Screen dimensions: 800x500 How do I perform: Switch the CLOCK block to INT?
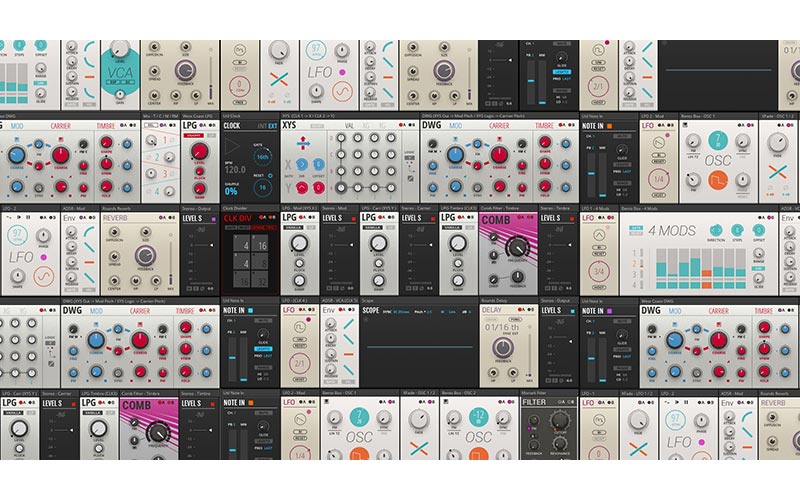(262, 126)
